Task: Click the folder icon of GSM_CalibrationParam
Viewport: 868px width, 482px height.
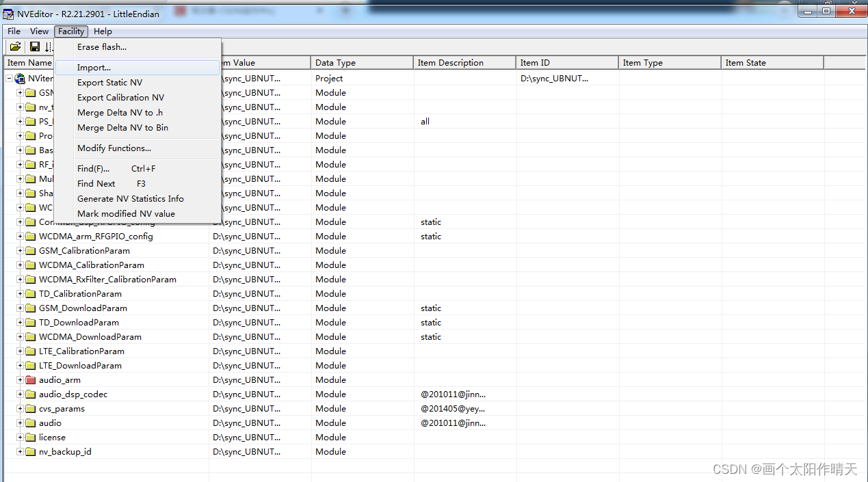Action: (30, 251)
